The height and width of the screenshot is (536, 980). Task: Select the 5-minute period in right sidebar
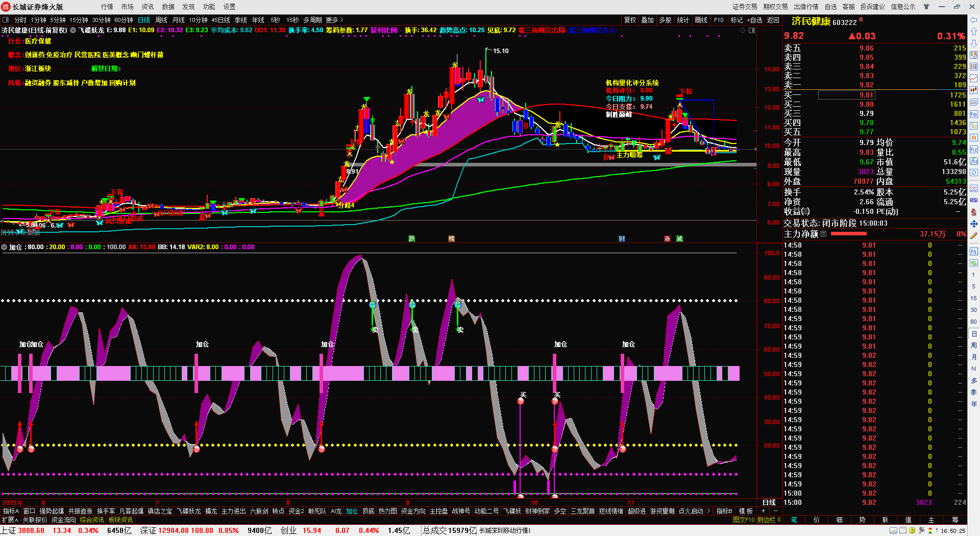coord(973,287)
